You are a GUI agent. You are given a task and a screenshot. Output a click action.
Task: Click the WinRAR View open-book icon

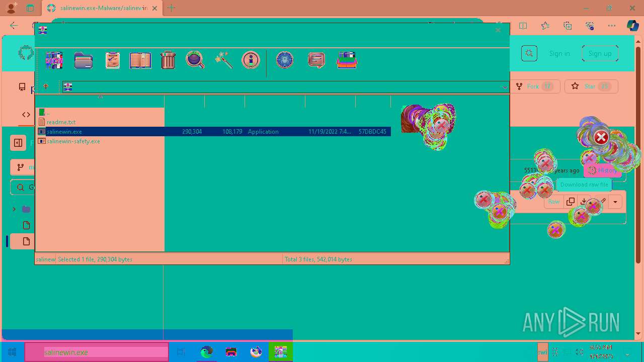point(140,60)
